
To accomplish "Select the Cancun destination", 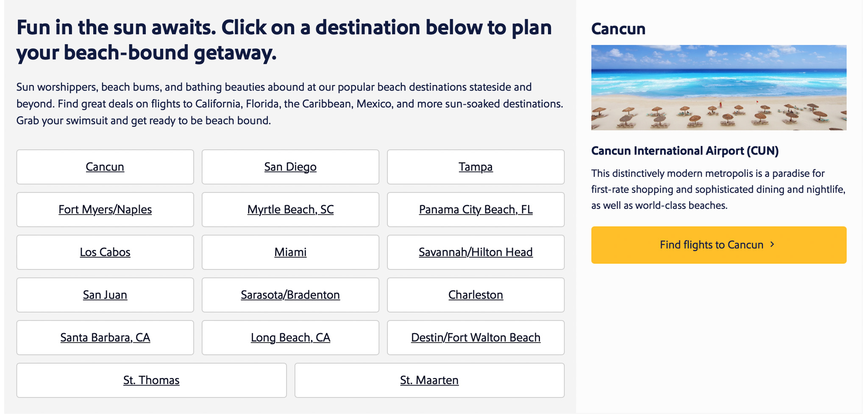I will click(105, 167).
